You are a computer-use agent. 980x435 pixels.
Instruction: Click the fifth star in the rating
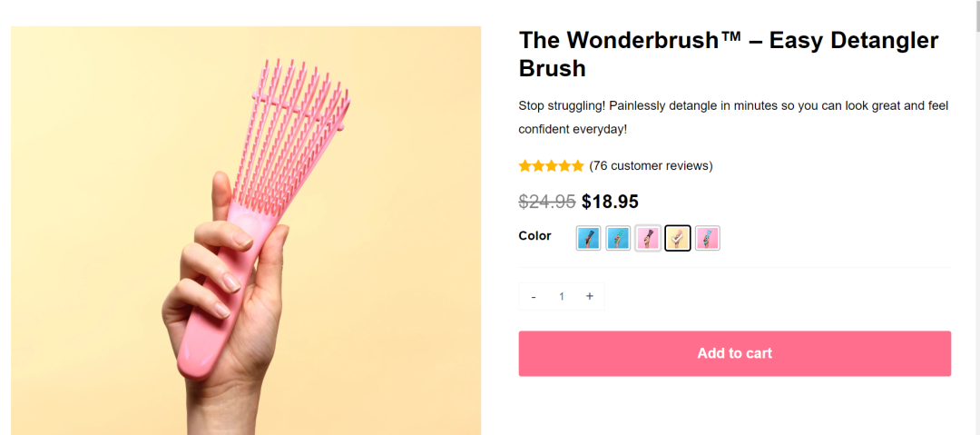pyautogui.click(x=577, y=165)
